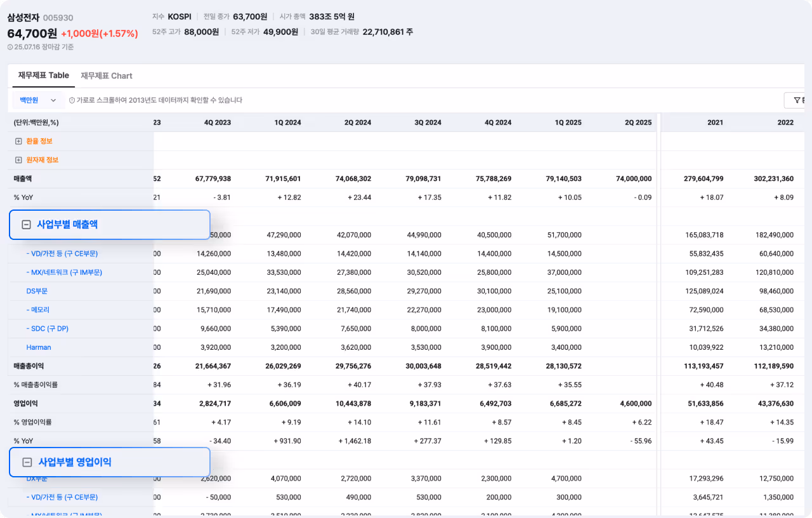Click the 삼성전자 stock name
The width and height of the screenshot is (812, 518).
pyautogui.click(x=23, y=18)
